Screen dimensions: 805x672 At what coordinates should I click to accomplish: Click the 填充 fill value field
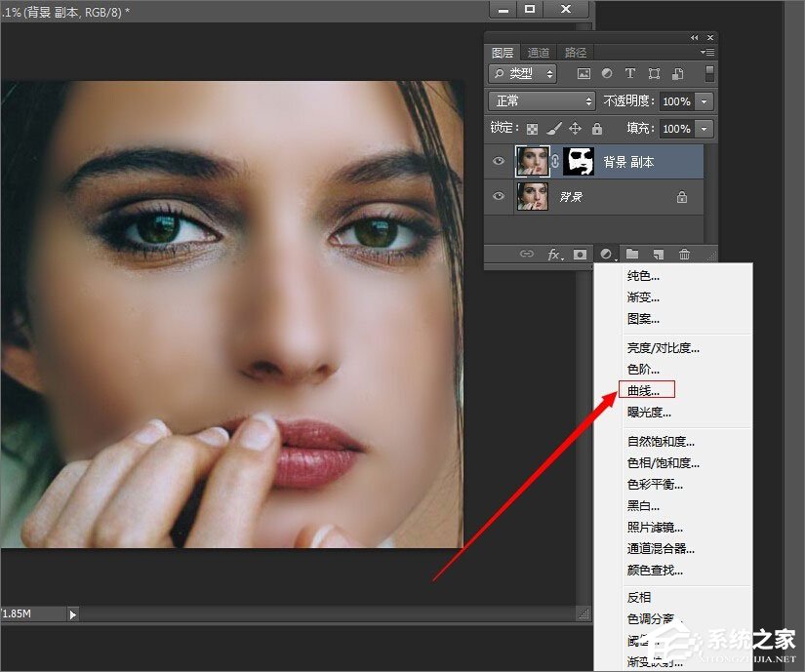676,129
